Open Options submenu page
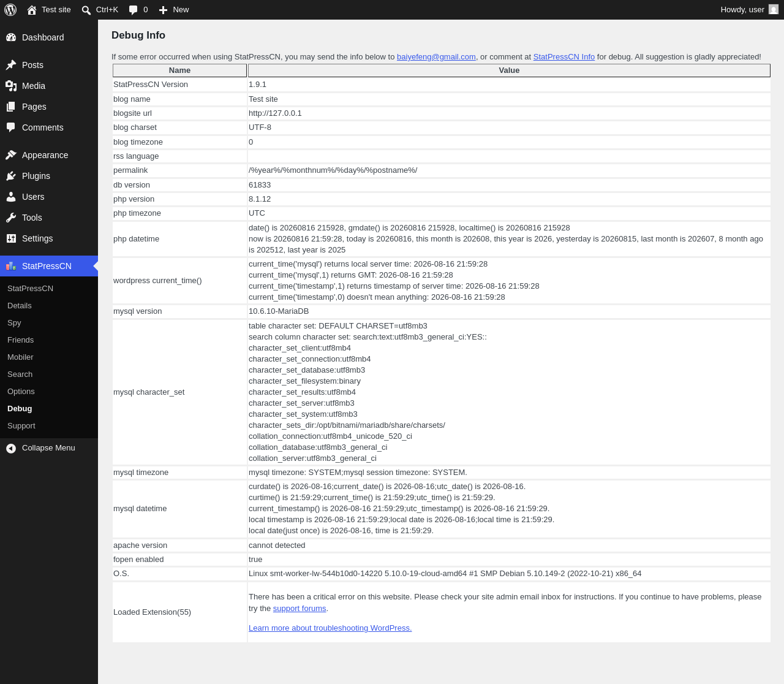784x684 pixels. click(21, 391)
